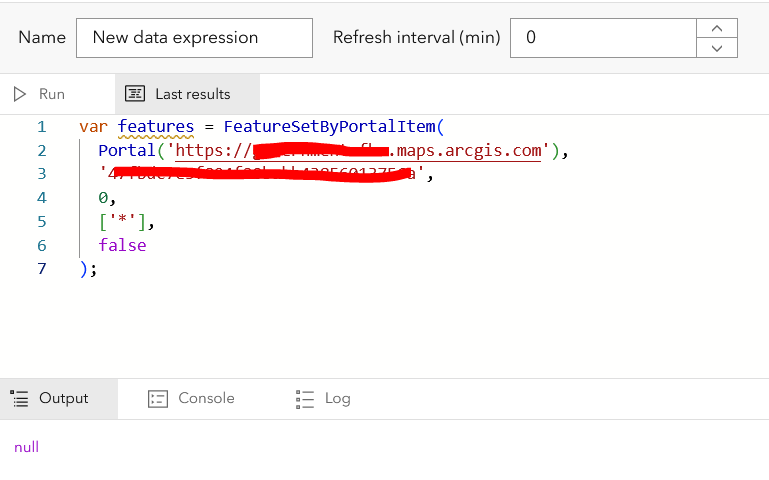Switch to the Console tab
Screen dimensions: 769x480
click(206, 398)
